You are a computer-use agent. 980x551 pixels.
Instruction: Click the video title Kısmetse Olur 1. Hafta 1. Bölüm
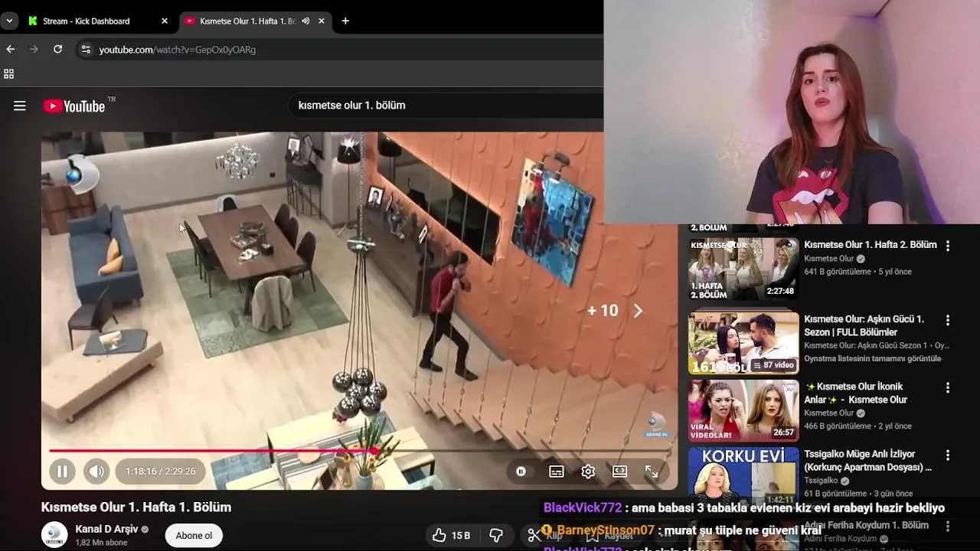[x=136, y=507]
